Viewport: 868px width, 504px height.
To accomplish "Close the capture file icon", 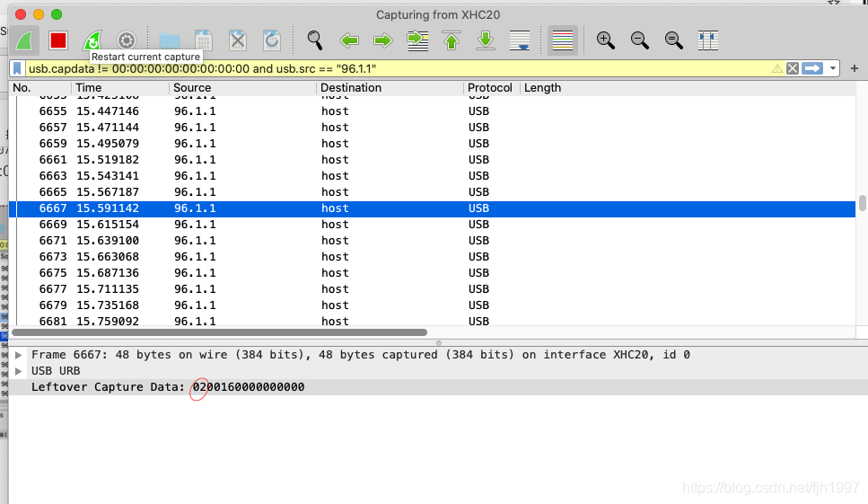I will tap(238, 40).
